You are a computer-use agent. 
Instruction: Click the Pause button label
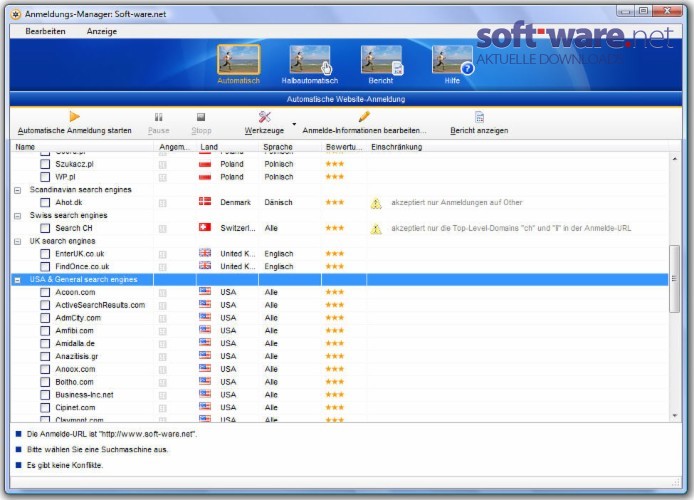coord(158,131)
